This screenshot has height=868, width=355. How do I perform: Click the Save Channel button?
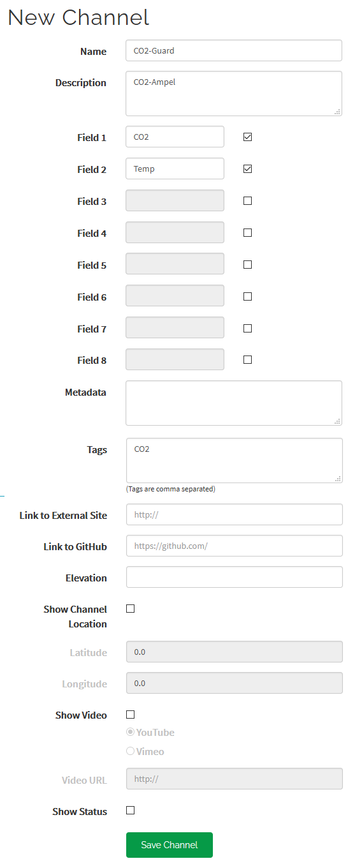(170, 844)
